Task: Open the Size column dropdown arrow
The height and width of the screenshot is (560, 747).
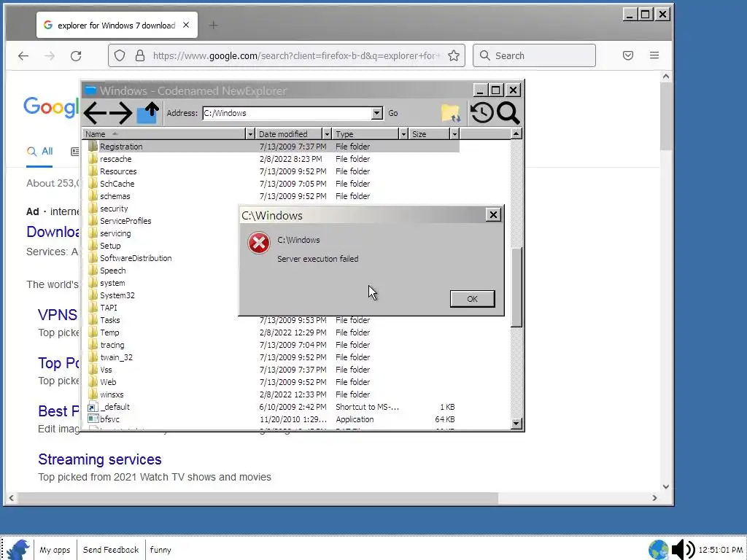Action: 454,134
